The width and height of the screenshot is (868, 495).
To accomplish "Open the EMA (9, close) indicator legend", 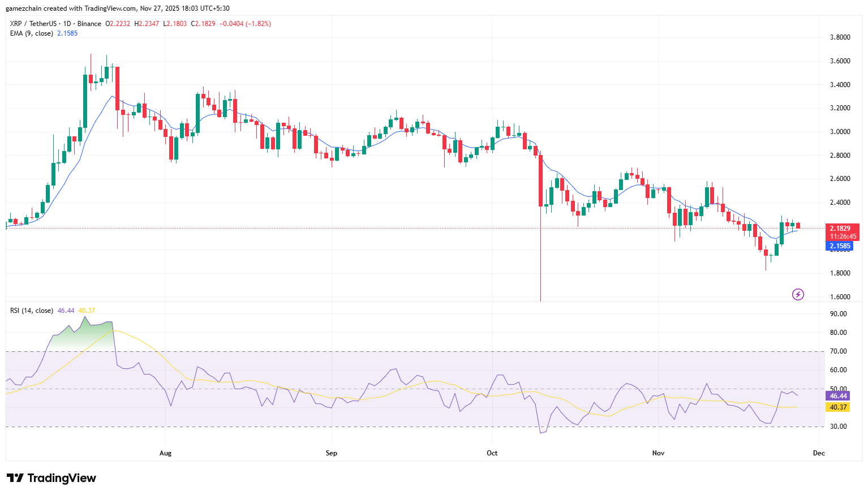I will click(32, 33).
